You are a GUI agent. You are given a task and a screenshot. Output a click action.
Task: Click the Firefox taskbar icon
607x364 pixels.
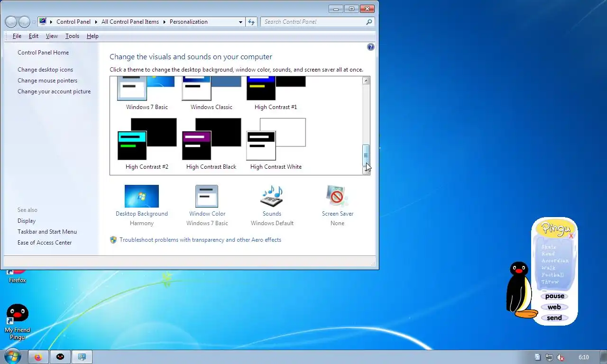[38, 357]
